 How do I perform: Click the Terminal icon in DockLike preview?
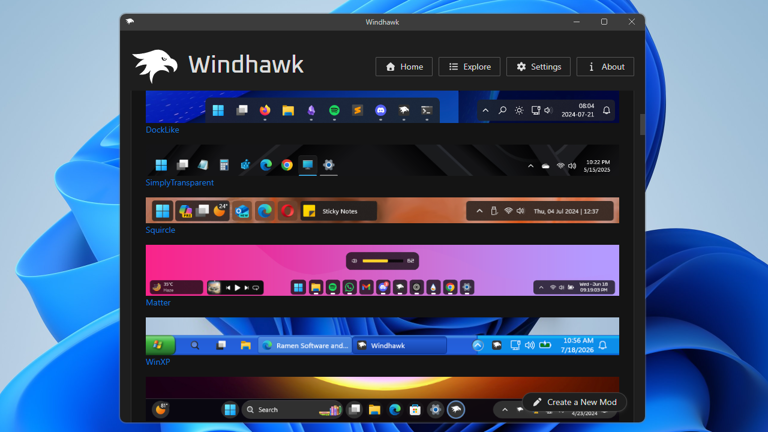click(x=427, y=110)
